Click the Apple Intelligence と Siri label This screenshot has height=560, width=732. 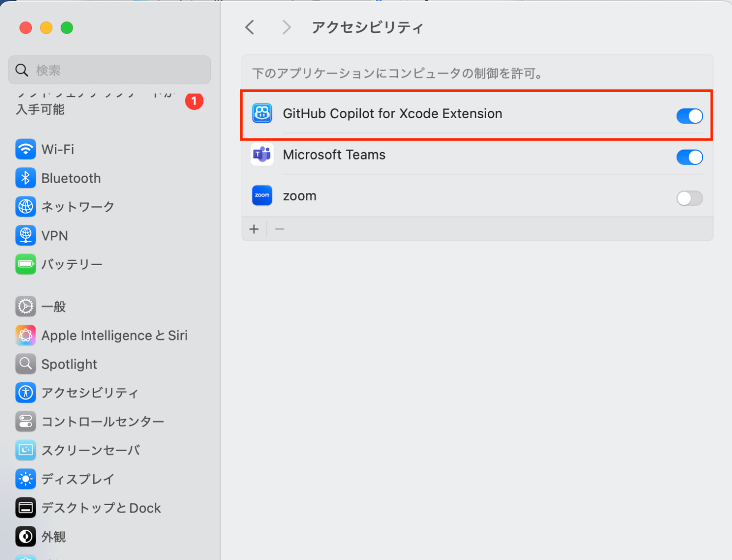[115, 335]
